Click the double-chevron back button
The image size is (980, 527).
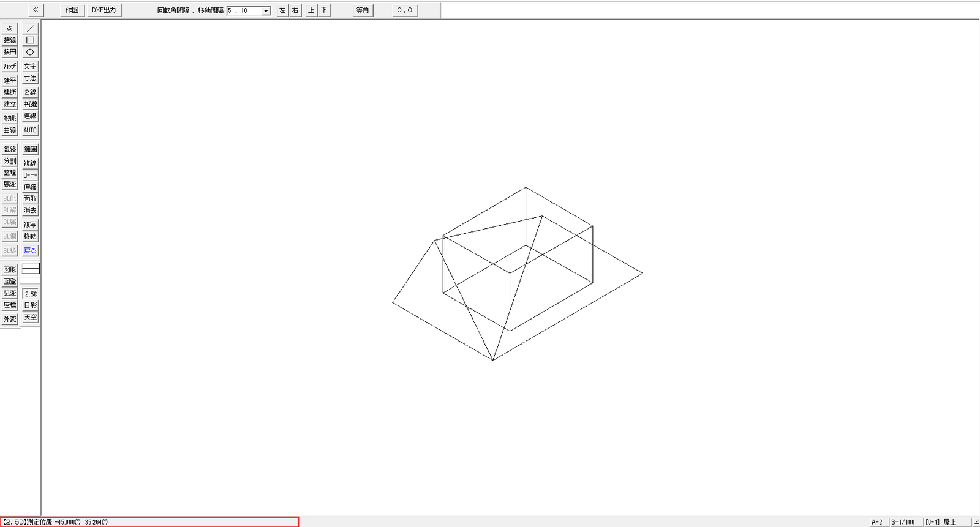coord(36,10)
